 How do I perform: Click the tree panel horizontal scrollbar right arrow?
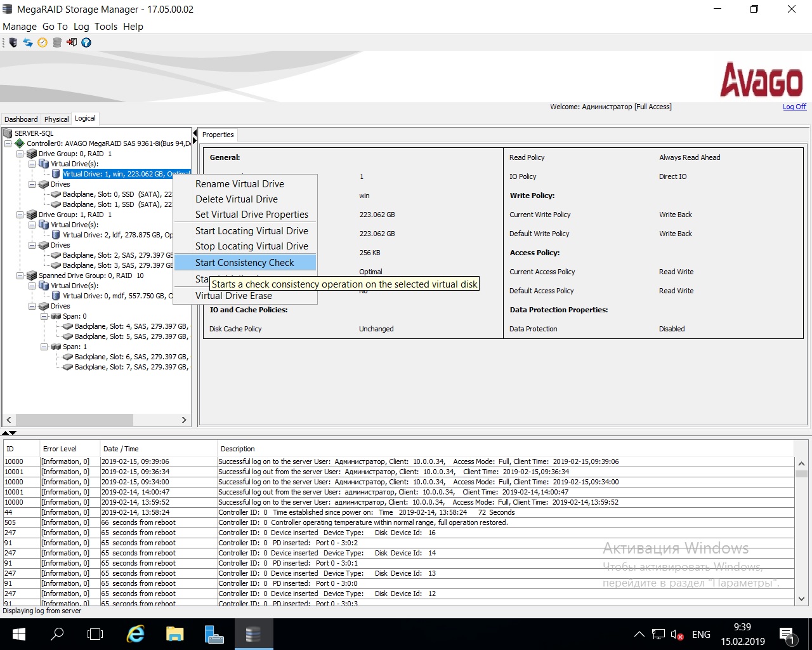click(x=184, y=420)
